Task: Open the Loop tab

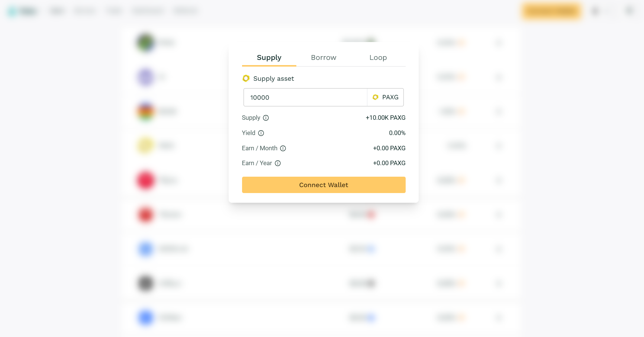Action: [378, 58]
